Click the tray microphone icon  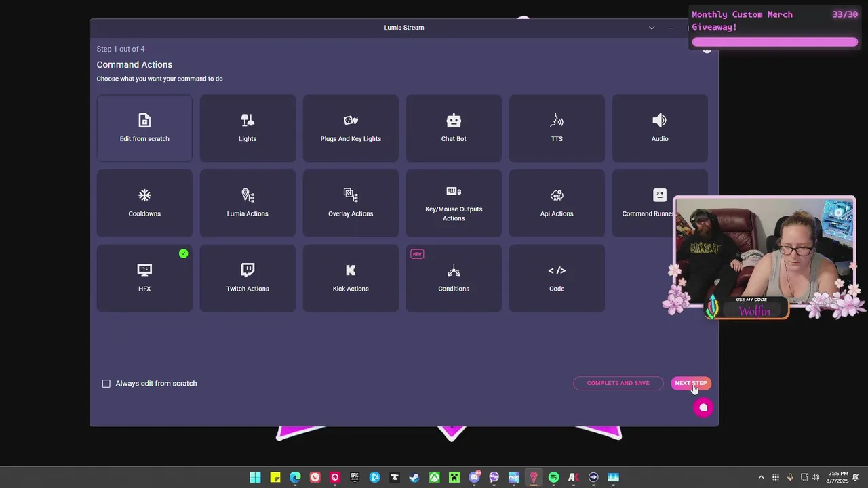(790, 477)
